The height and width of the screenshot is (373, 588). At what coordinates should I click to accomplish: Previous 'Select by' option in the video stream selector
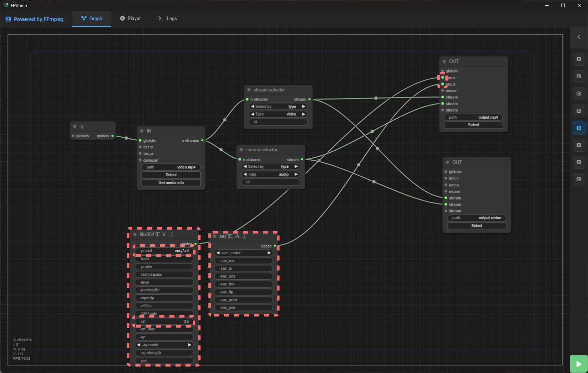pos(252,106)
